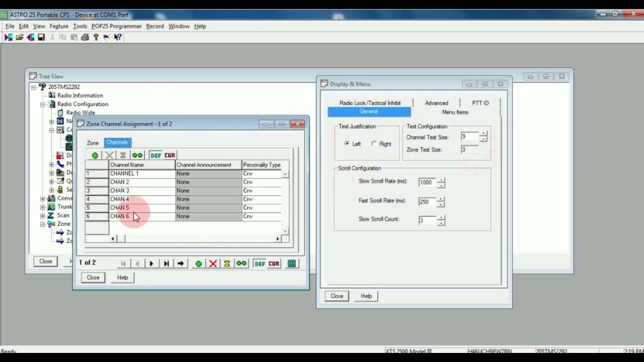The width and height of the screenshot is (644, 362).
Task: Collapse the Radio Configuration tree node
Action: (x=43, y=105)
